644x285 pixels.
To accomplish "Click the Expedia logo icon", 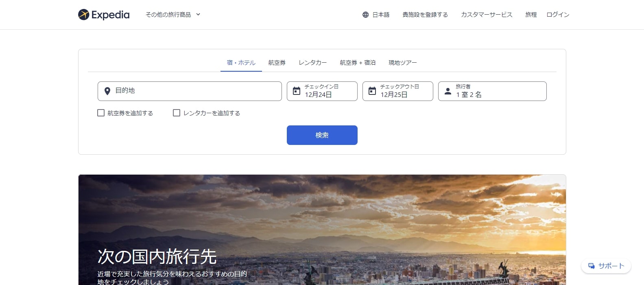I will 83,15.
